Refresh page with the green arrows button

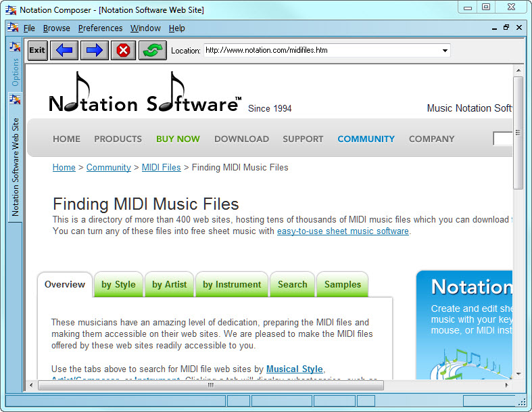pos(153,50)
